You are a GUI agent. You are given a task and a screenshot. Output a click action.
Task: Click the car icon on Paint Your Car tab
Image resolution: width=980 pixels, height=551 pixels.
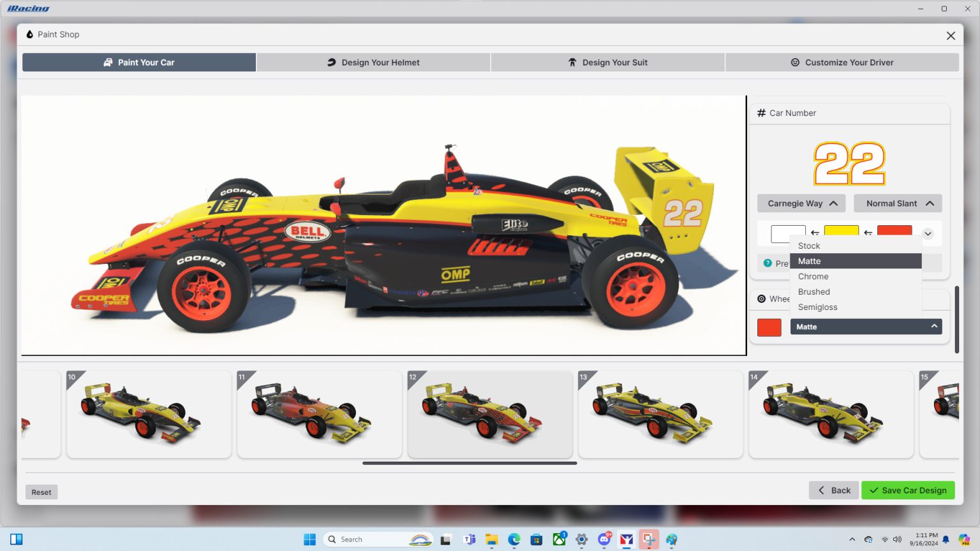(107, 62)
